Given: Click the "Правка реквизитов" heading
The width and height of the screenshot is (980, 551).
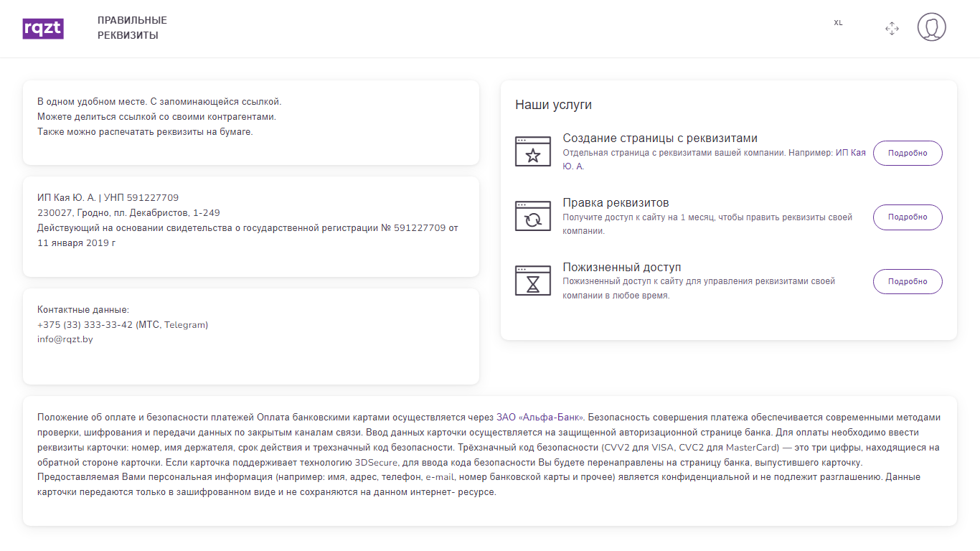Looking at the screenshot, I should click(616, 203).
